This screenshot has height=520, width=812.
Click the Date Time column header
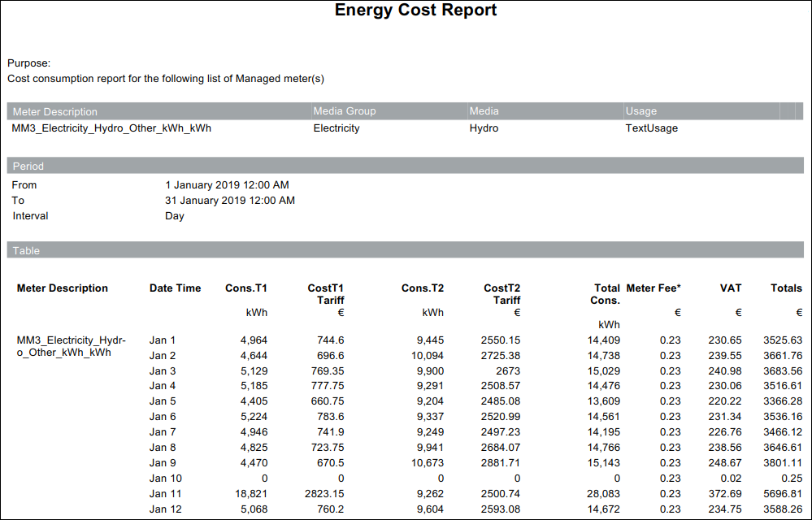point(175,288)
